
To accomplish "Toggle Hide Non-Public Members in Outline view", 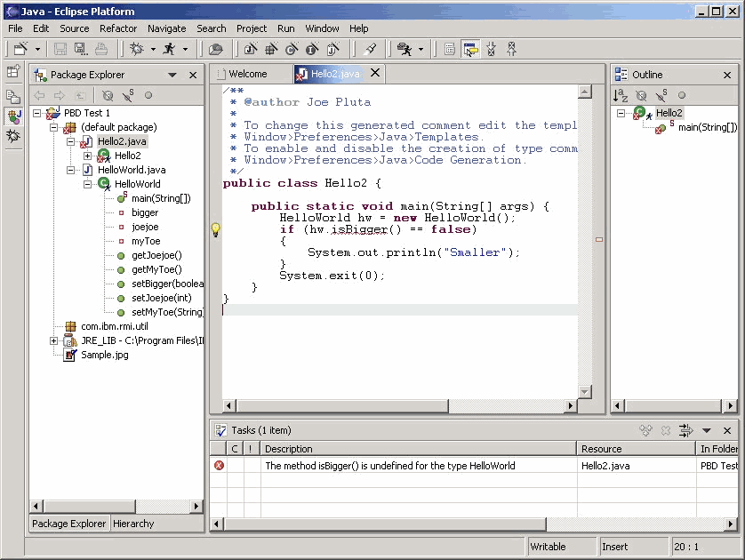I will pyautogui.click(x=682, y=95).
